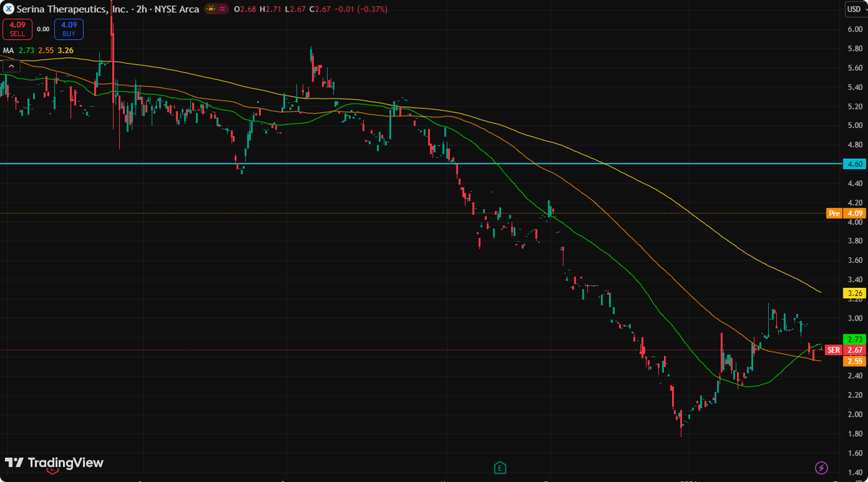Collapse the indicator legend with chevron arrow

pos(10,65)
